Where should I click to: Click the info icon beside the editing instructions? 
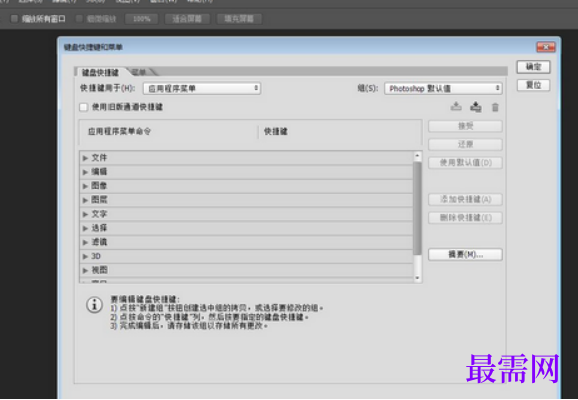tap(94, 305)
